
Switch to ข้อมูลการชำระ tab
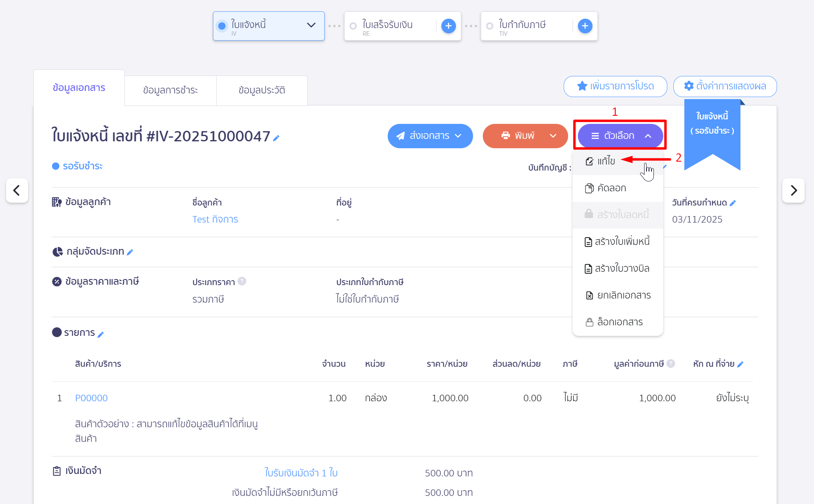click(x=170, y=90)
